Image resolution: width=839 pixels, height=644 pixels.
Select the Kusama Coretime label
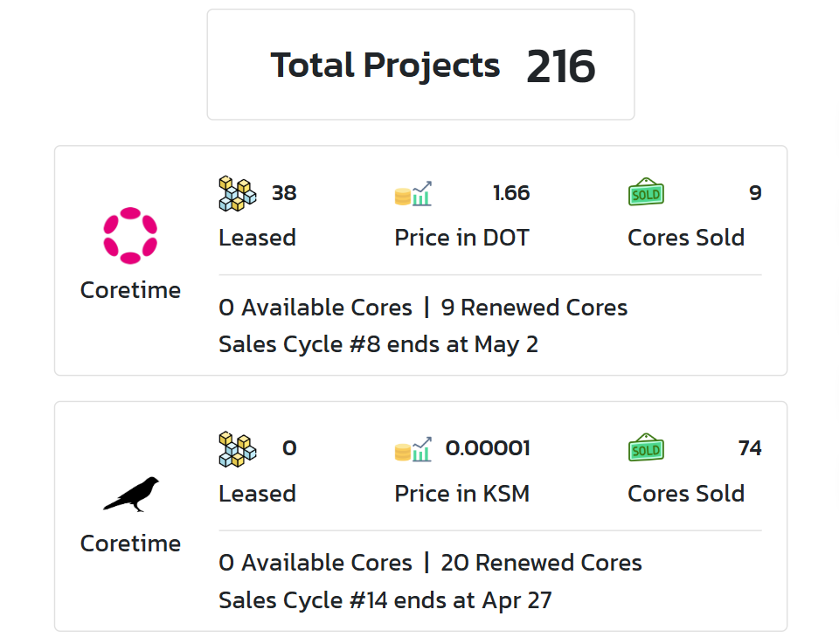[x=130, y=544]
